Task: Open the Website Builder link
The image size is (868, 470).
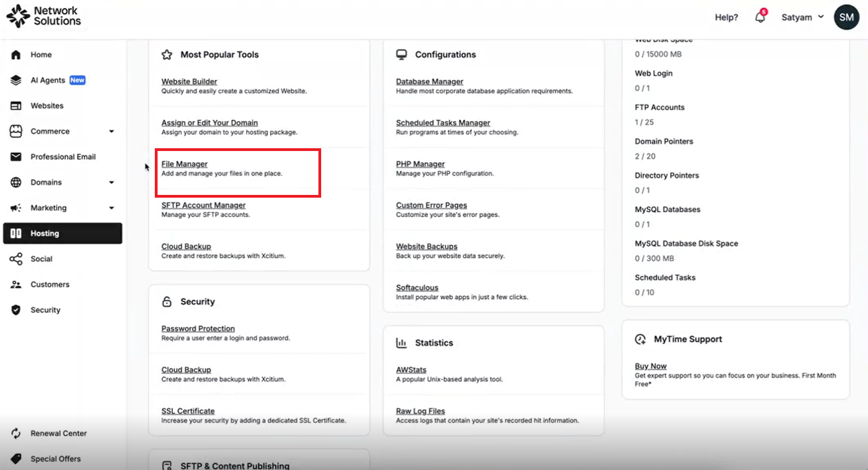Action: tap(189, 81)
